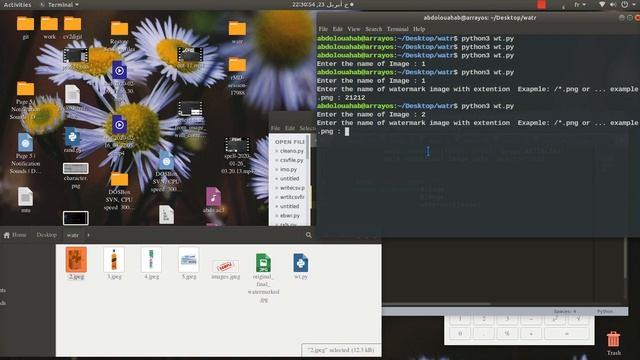Select the abdo.ac3 audio file icon

(213, 197)
